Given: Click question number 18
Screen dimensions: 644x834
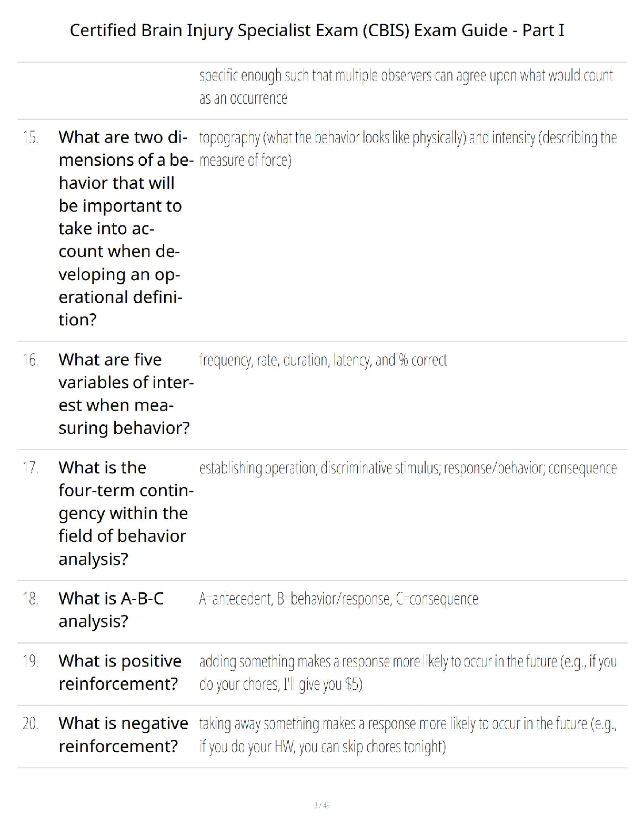Looking at the screenshot, I should pos(31,599).
